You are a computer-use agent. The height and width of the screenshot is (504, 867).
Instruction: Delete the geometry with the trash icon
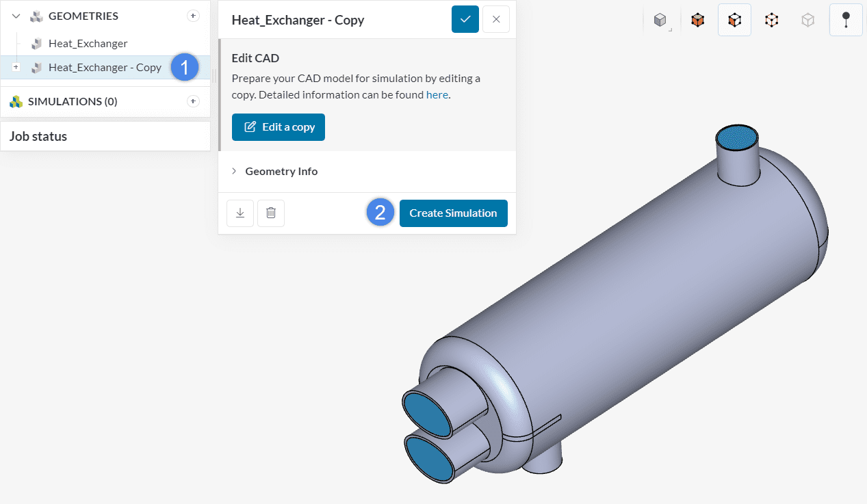pos(271,213)
